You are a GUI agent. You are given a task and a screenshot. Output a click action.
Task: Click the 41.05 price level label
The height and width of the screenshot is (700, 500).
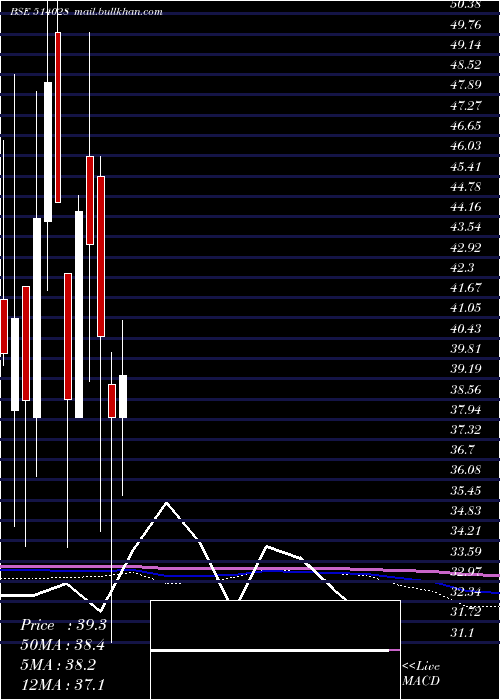[466, 308]
